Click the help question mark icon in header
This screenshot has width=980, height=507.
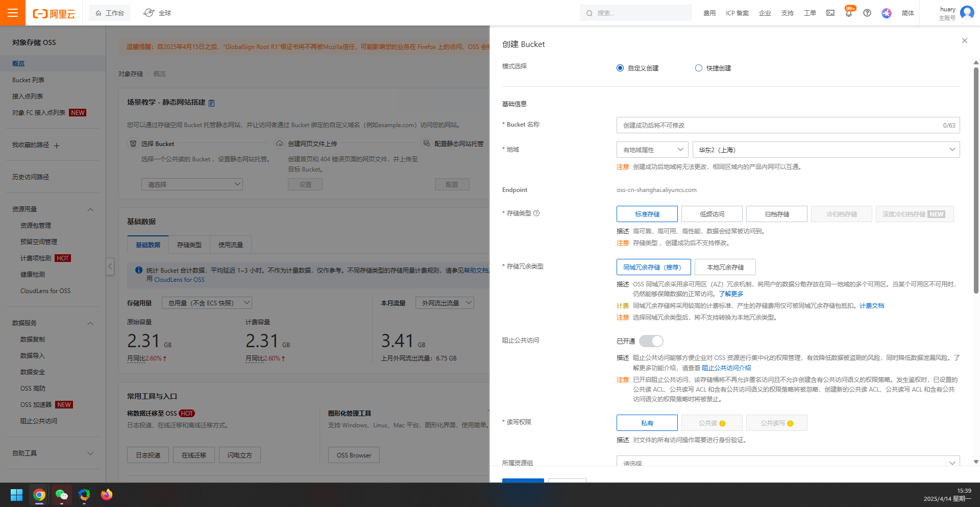(x=867, y=13)
